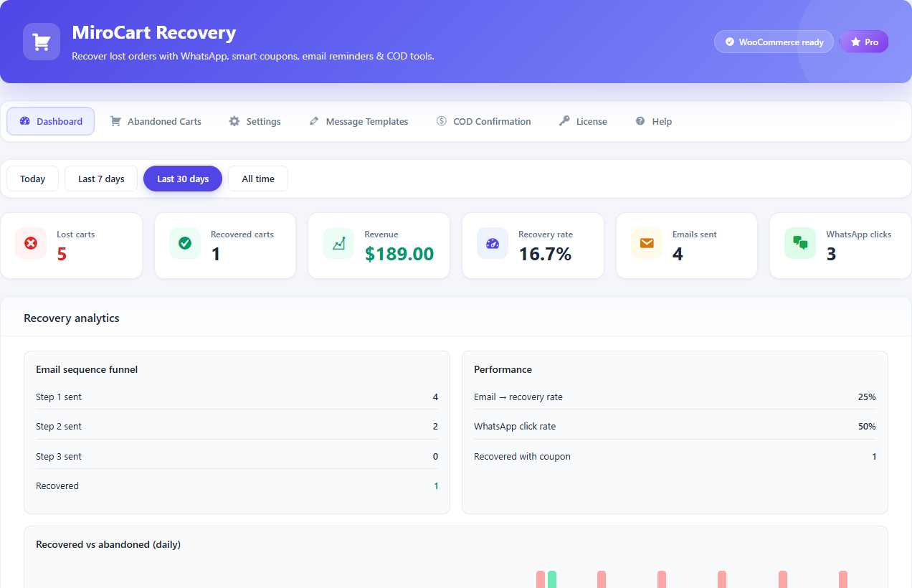
Task: Click the Recovery rate value 16.7%
Action: (545, 254)
